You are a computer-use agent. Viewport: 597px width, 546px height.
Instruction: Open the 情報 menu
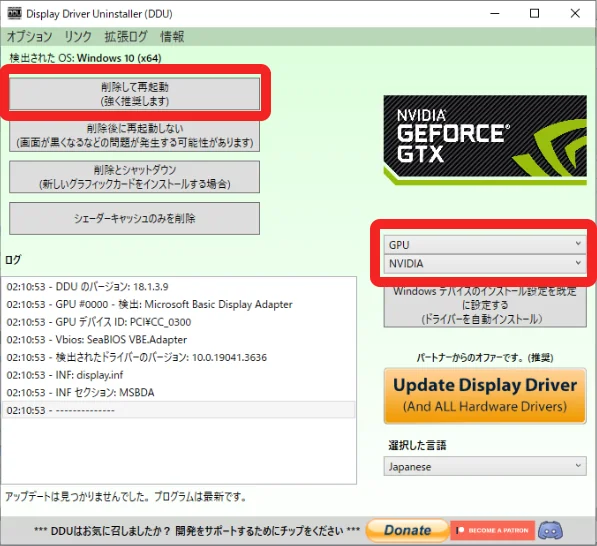tap(172, 37)
